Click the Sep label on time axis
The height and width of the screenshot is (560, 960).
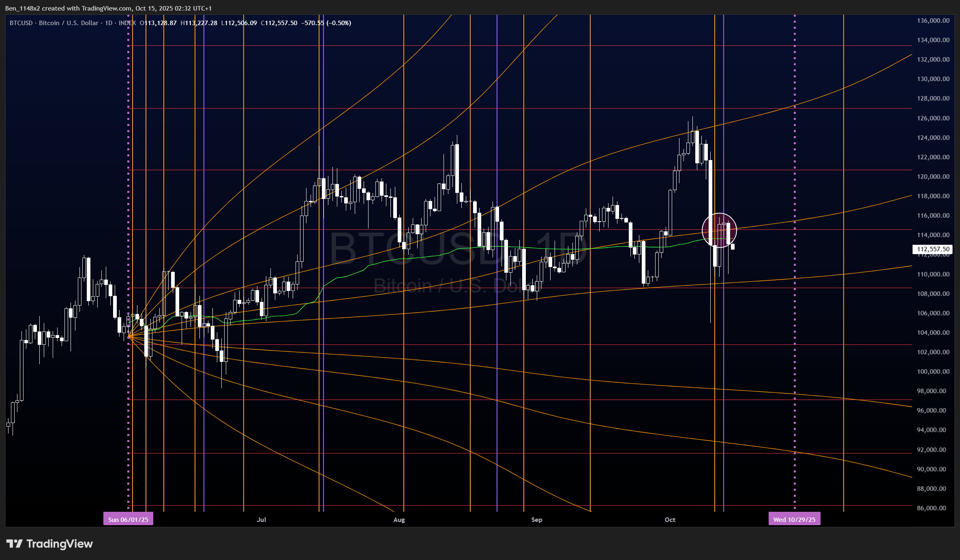point(536,519)
